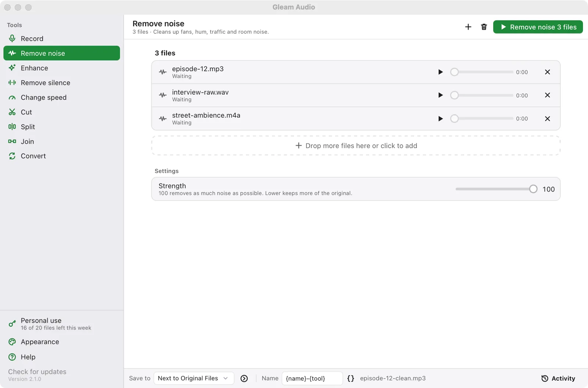Open the Enhance tool

tap(61, 68)
